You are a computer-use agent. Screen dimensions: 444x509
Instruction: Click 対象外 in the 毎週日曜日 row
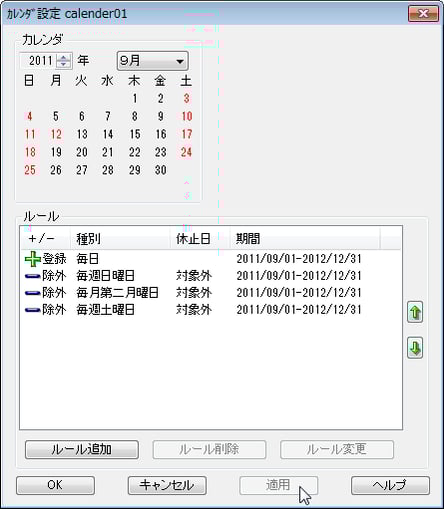pyautogui.click(x=194, y=276)
